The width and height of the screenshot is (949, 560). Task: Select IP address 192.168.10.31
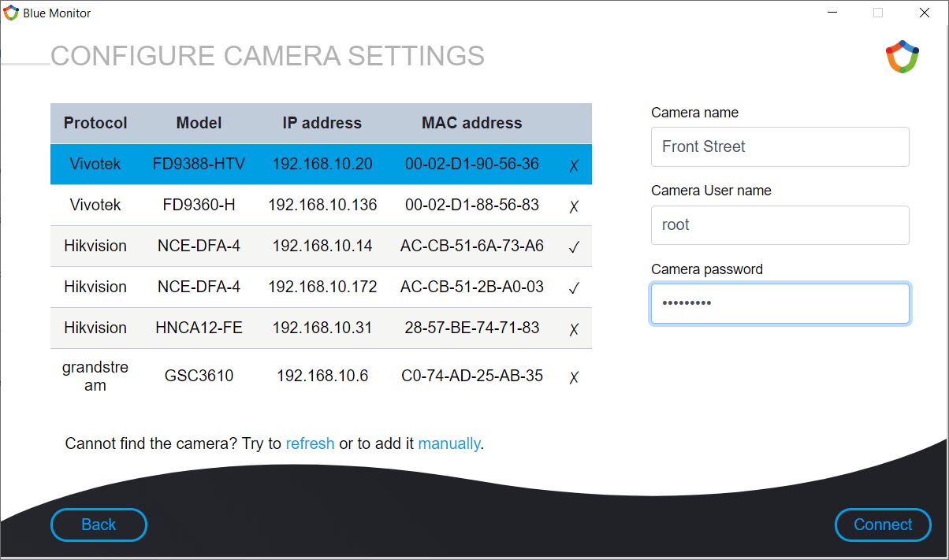pos(322,328)
